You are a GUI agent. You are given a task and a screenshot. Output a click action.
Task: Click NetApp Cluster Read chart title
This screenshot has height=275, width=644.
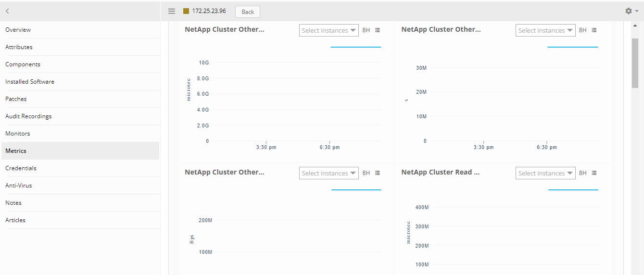(441, 172)
